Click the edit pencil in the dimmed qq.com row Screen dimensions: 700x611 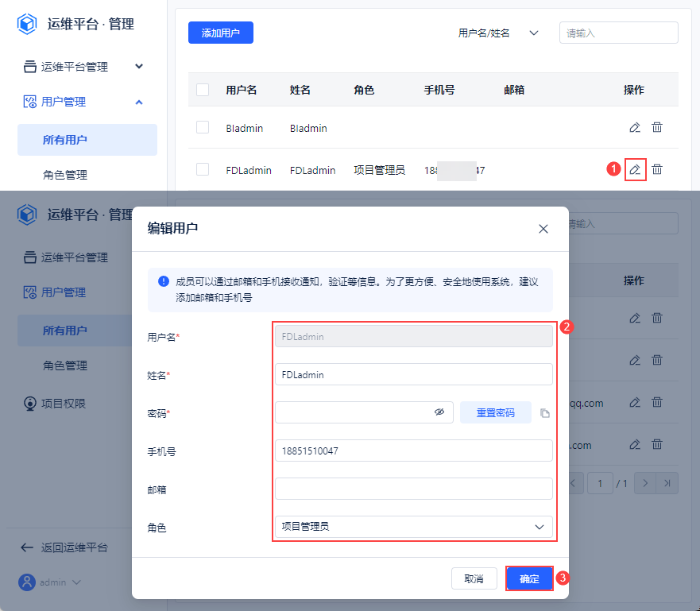point(635,403)
